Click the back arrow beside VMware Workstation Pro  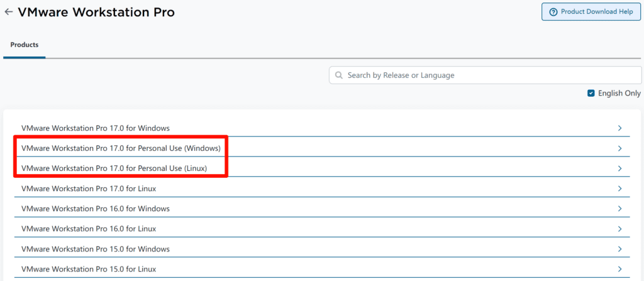[8, 12]
